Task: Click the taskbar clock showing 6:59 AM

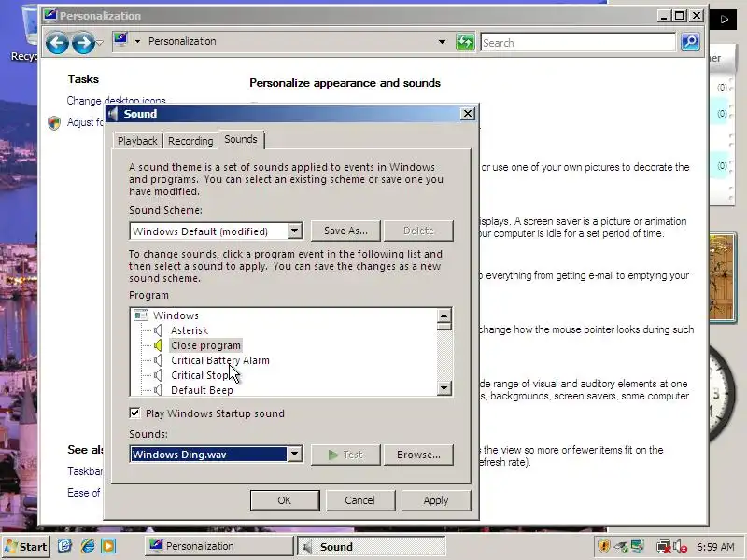Action: click(x=715, y=546)
